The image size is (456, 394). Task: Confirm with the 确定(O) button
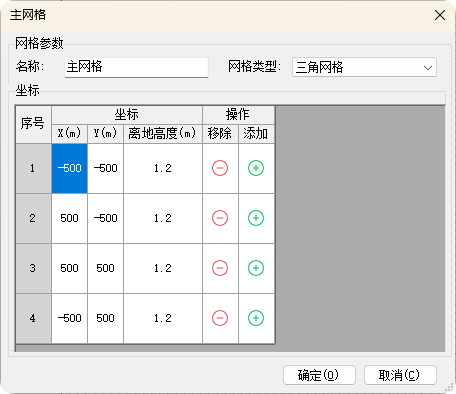click(x=319, y=375)
